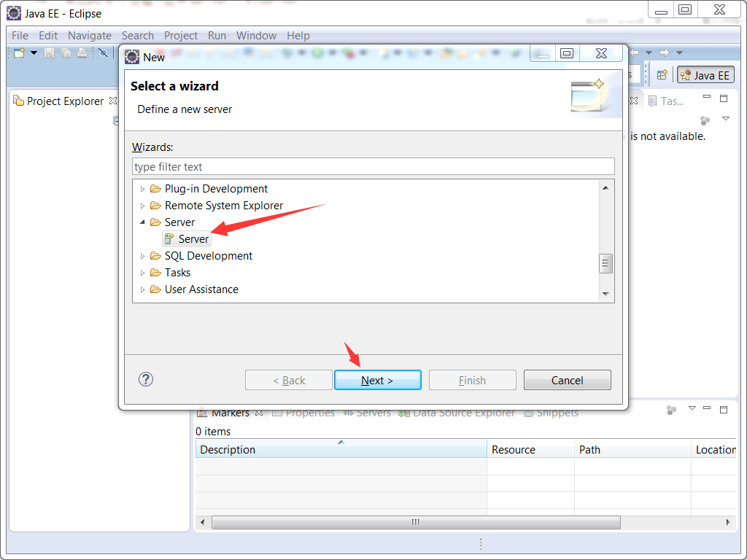This screenshot has width=747, height=560.
Task: Open the Back history dropdown arrow
Action: 649,52
